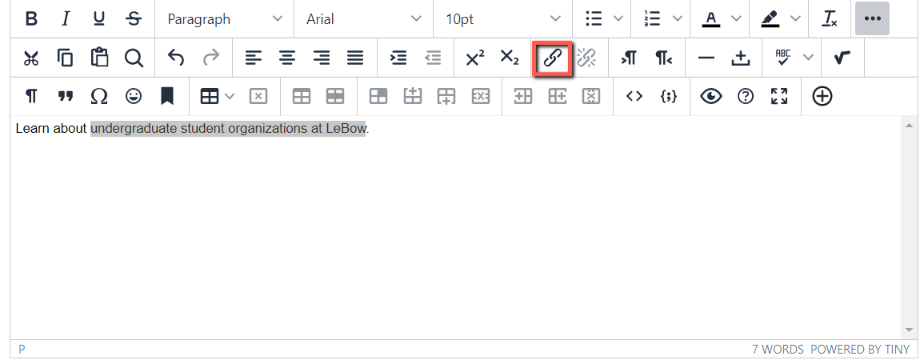923x363 pixels.
Task: Open the add content plus button
Action: coord(822,96)
